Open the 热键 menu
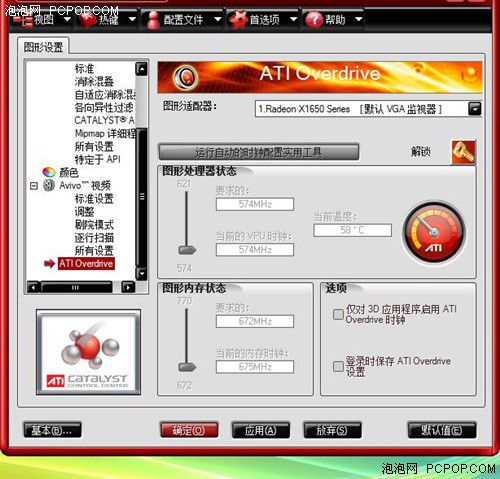Image resolution: width=500 pixels, height=479 pixels. pos(108,20)
